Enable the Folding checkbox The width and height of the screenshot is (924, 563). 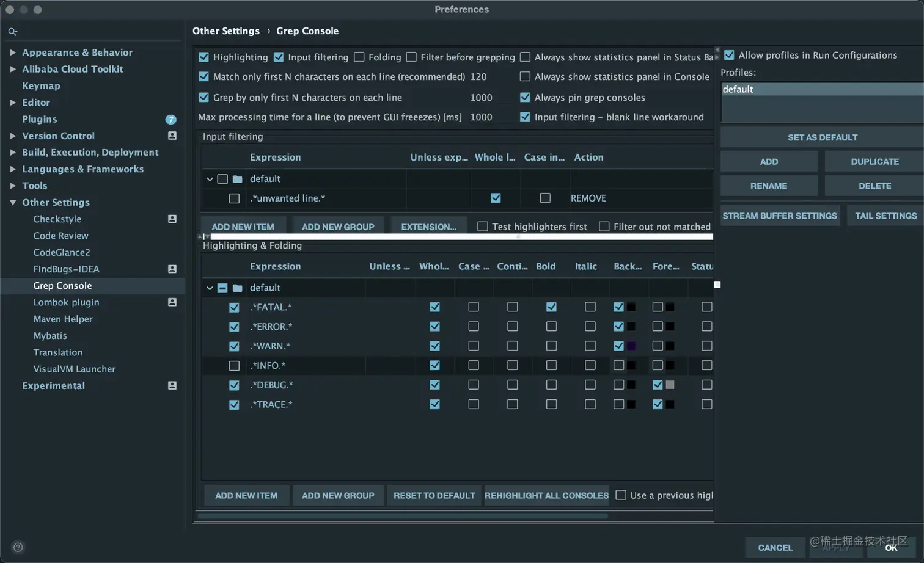point(359,57)
